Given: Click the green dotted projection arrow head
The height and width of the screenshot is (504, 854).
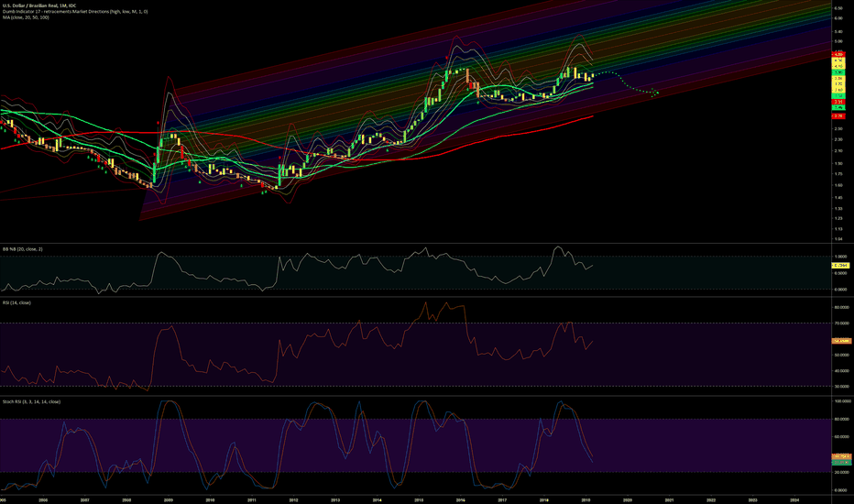Looking at the screenshot, I should click(656, 92).
